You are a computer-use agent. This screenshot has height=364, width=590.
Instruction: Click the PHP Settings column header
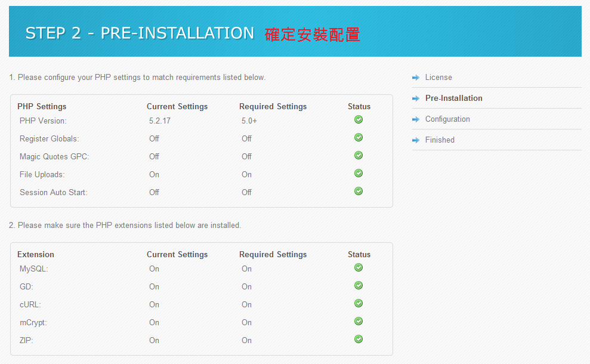click(42, 107)
